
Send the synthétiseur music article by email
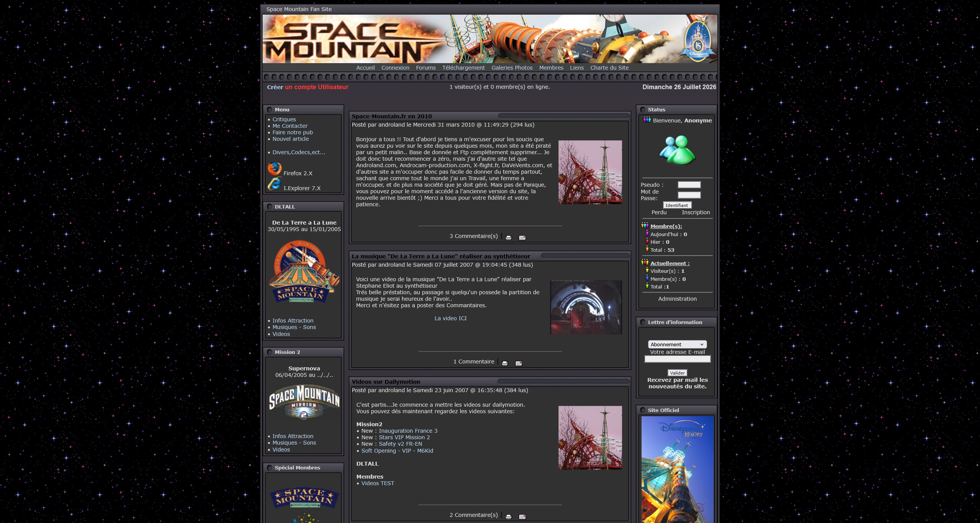tap(518, 363)
